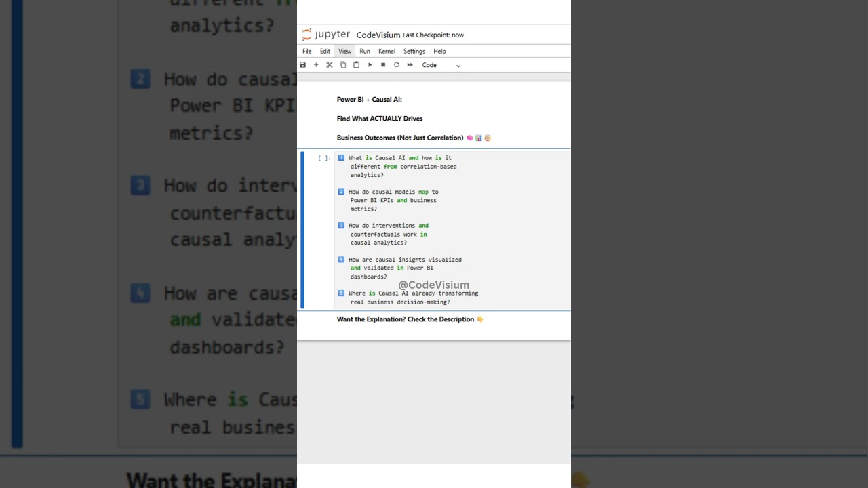Screen dimensions: 868x488
Task: Select the 'Power BI + Causal AI:' heading
Action: pyautogui.click(x=370, y=100)
